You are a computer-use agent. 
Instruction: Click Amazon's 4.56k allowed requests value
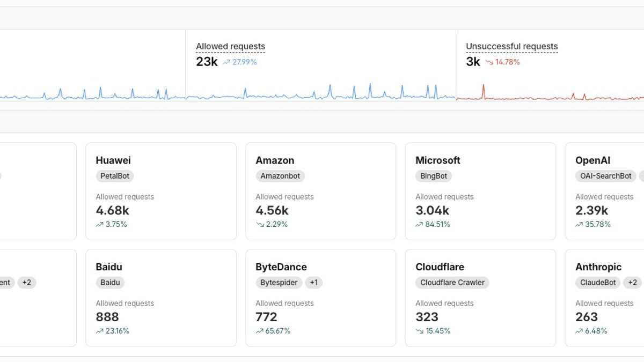[x=272, y=210]
